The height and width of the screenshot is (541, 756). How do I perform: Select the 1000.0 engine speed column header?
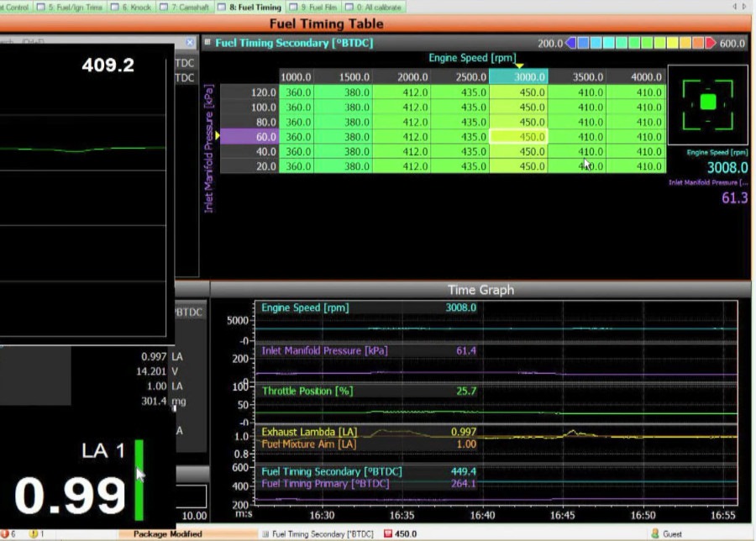(296, 77)
